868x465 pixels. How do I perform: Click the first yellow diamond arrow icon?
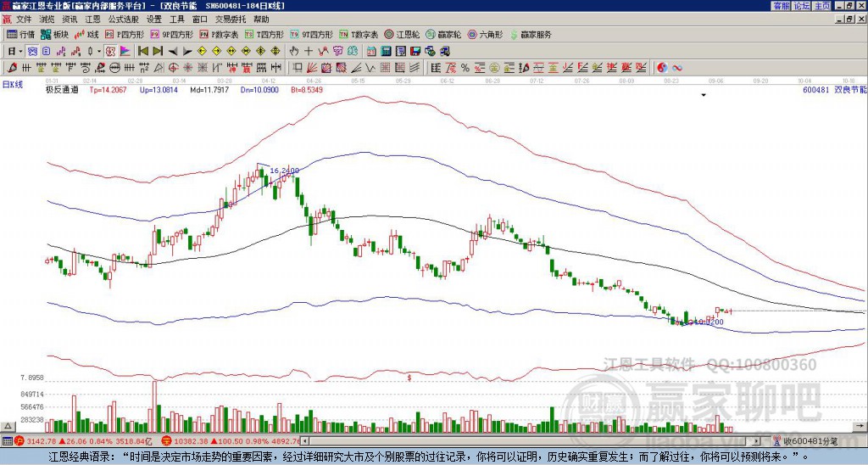[x=202, y=52]
